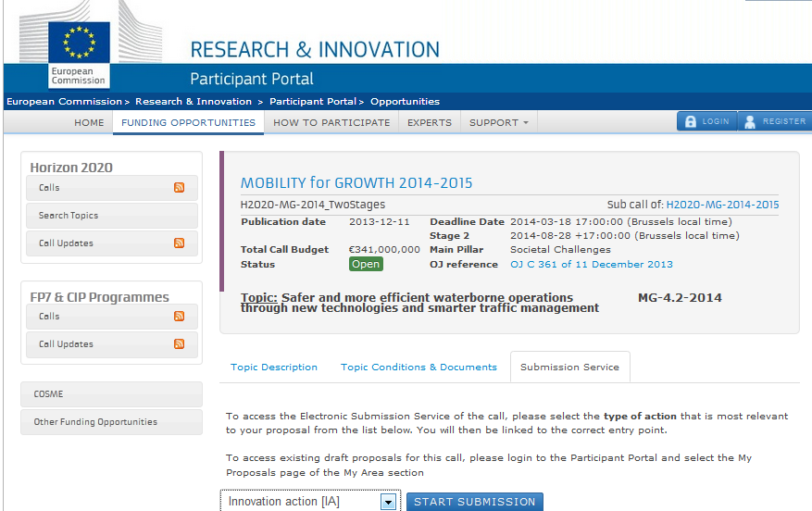This screenshot has width=812, height=511.
Task: Open FP7 & CIP Programmes Calls item
Action: 112,317
